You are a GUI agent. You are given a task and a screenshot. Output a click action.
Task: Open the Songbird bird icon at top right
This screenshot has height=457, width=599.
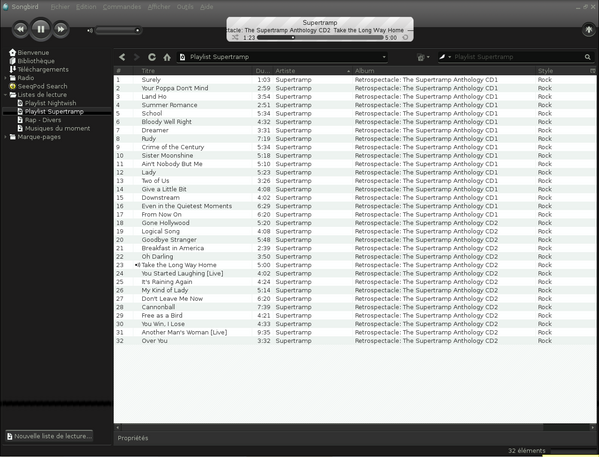[x=589, y=29]
